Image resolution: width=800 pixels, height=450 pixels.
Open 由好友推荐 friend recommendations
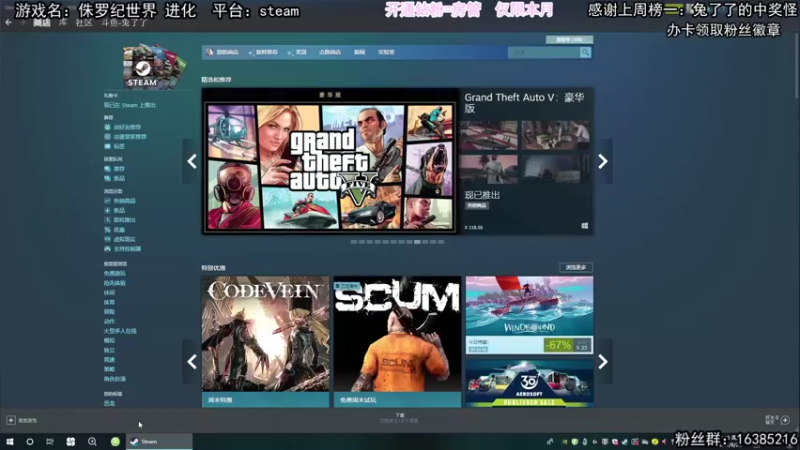click(128, 127)
